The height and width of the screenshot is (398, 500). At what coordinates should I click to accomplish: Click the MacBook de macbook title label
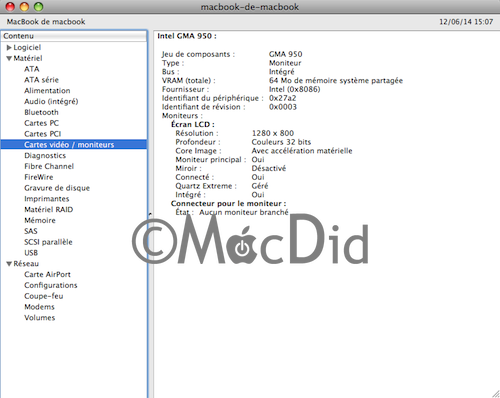tap(46, 22)
